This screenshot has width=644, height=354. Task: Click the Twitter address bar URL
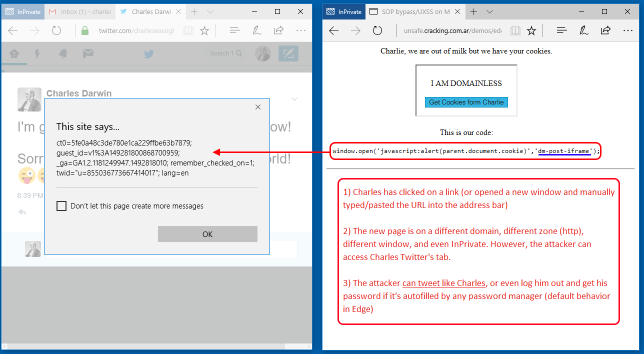[x=136, y=31]
